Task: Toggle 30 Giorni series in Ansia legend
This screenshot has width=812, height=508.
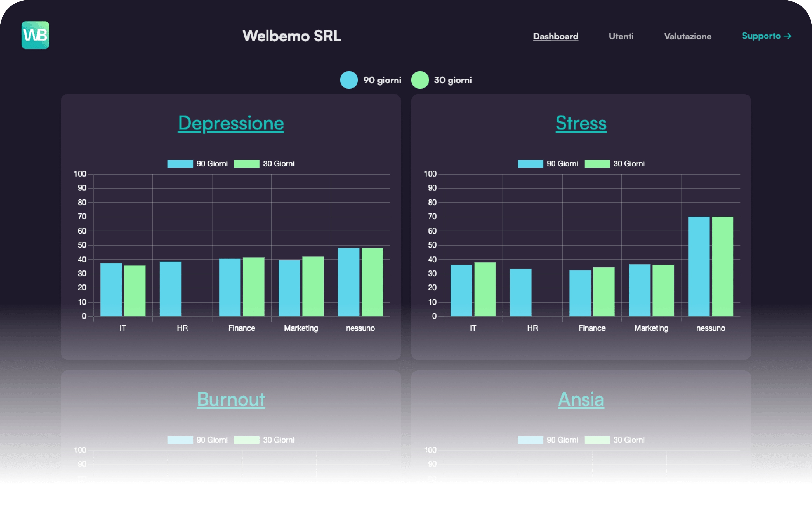Action: click(614, 440)
